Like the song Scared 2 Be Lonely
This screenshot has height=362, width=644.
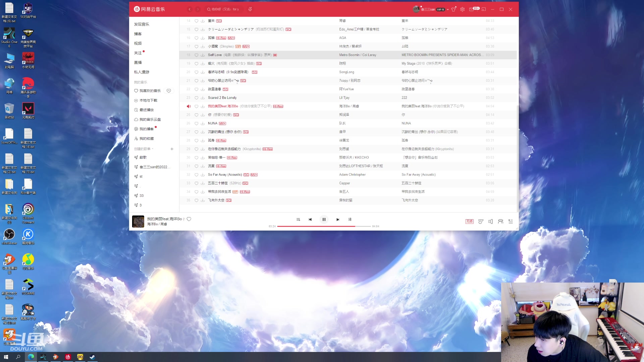(x=197, y=98)
